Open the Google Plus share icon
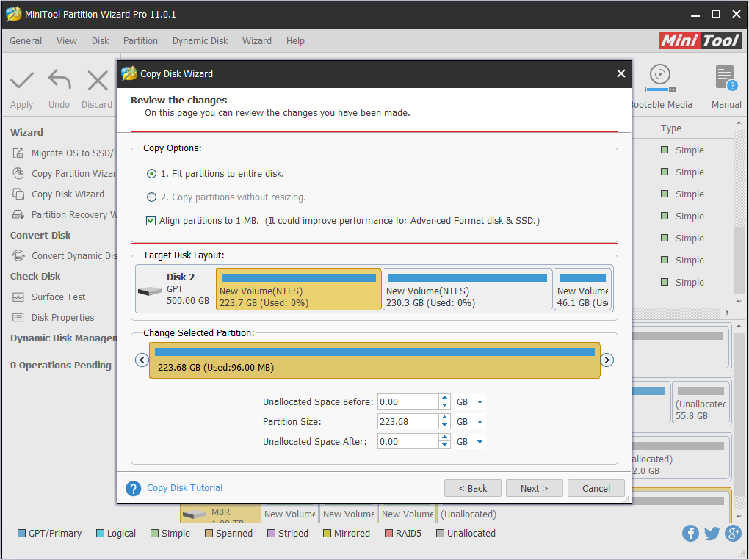Screen dimensions: 749x560 pyautogui.click(x=733, y=534)
